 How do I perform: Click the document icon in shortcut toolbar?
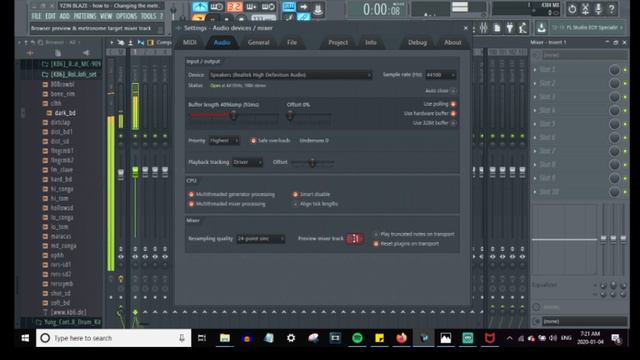[x=497, y=28]
